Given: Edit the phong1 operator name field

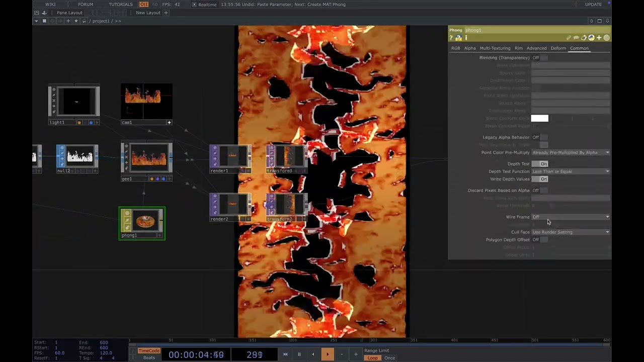Looking at the screenshot, I should [536, 30].
